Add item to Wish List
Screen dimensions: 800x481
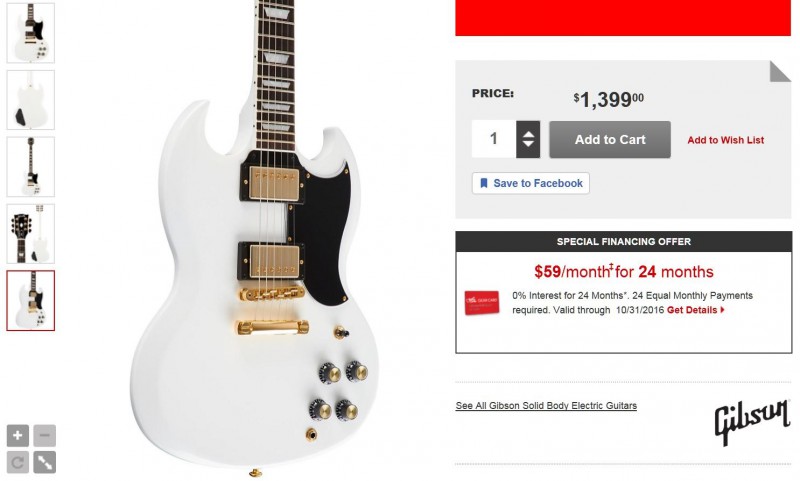point(726,140)
